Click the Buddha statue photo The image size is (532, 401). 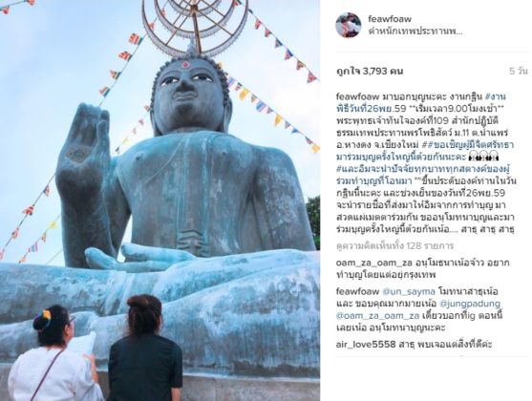click(160, 200)
